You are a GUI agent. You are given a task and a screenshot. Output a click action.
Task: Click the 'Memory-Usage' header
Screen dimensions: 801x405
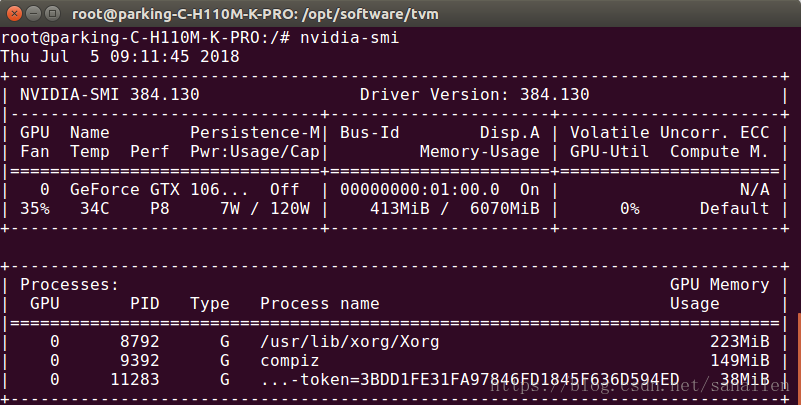click(480, 152)
